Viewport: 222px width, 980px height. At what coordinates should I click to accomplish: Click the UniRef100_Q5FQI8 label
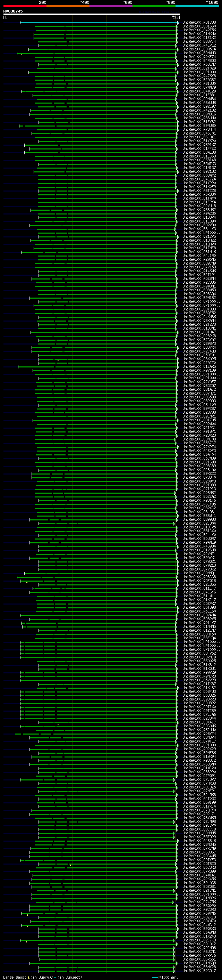(199, 581)
